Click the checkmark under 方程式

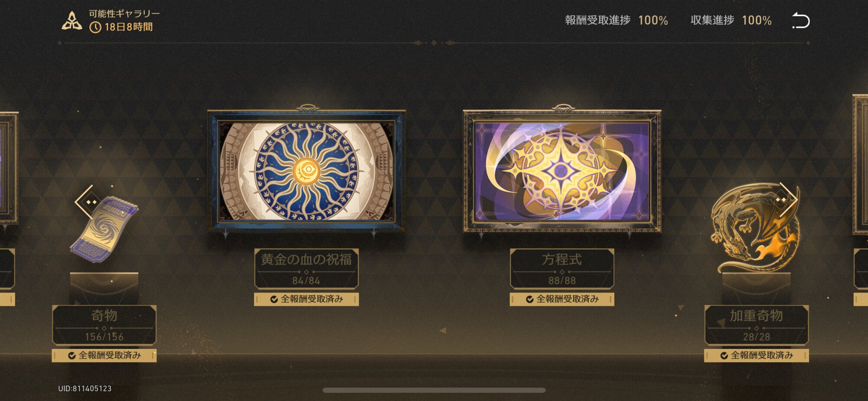point(529,299)
